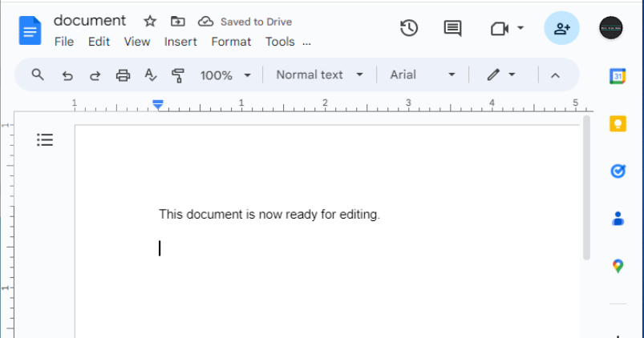644x338 pixels.
Task: Open version history clock icon
Action: [409, 28]
